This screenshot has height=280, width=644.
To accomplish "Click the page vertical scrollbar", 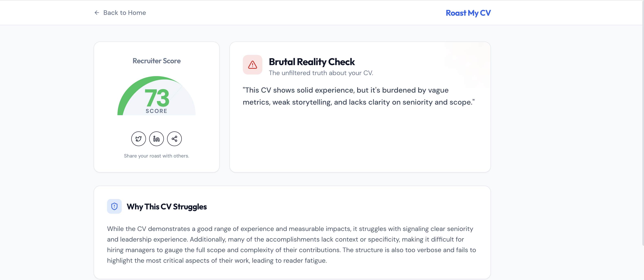I will (x=643, y=125).
